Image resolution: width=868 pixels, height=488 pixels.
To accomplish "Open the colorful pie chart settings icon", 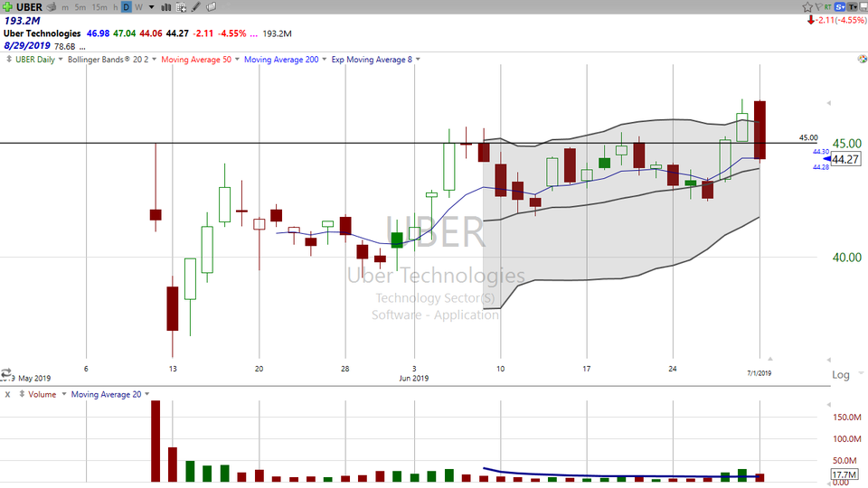I will [x=862, y=59].
